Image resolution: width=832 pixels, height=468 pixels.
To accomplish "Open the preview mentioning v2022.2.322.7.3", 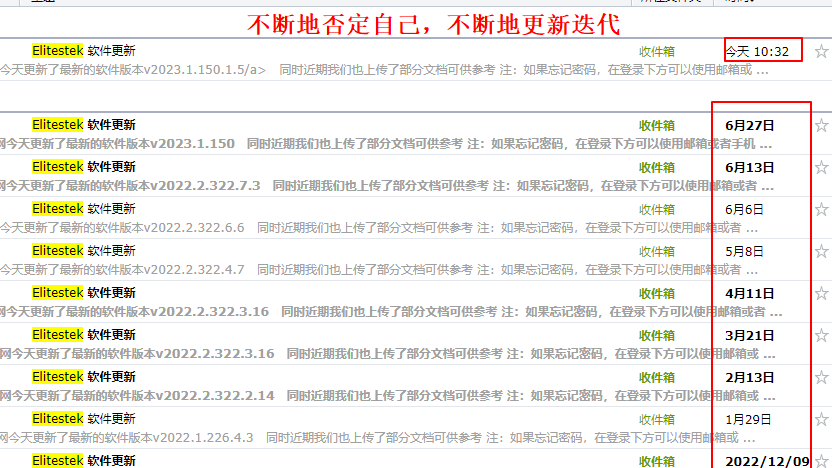I will point(387,186).
